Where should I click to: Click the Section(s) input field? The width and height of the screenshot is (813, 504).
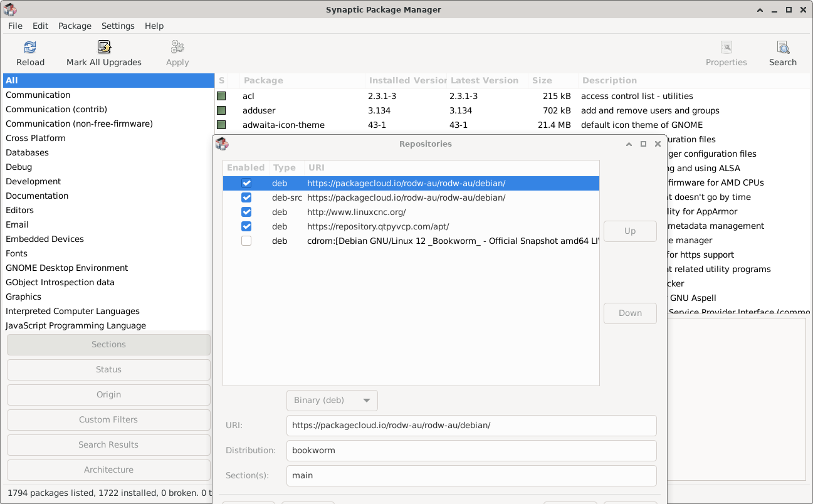click(x=471, y=475)
